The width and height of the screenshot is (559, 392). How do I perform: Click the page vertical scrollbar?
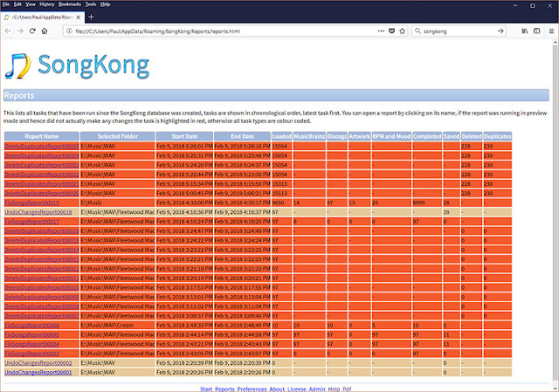pyautogui.click(x=556, y=214)
